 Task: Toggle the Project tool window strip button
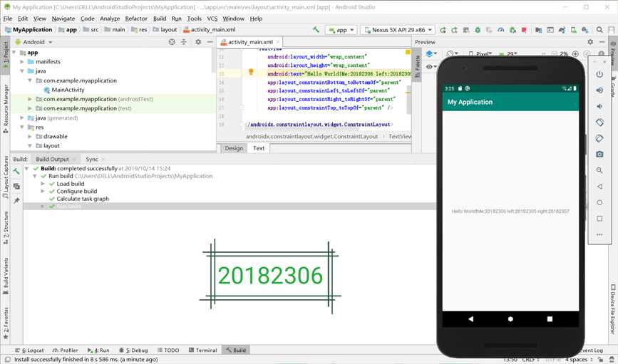pyautogui.click(x=6, y=55)
